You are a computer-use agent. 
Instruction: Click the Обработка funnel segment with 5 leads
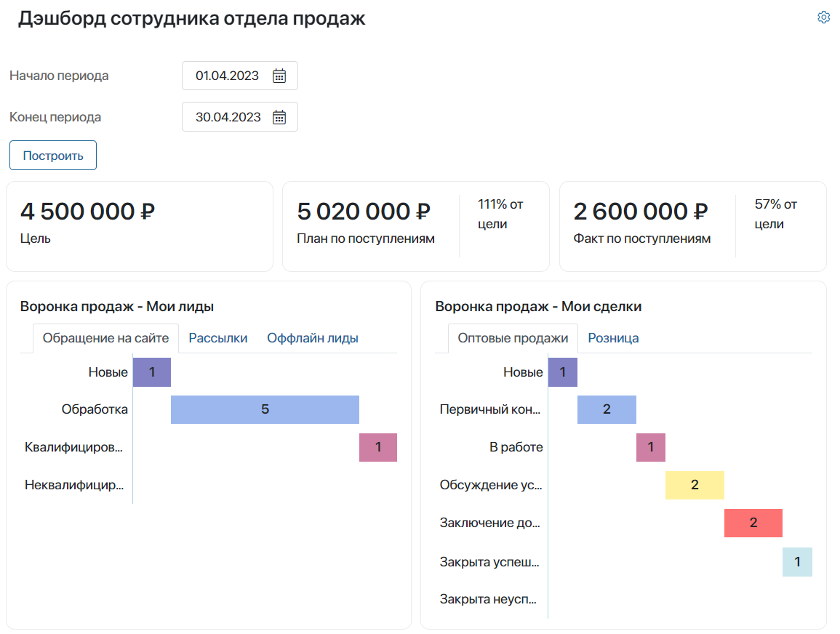(265, 409)
